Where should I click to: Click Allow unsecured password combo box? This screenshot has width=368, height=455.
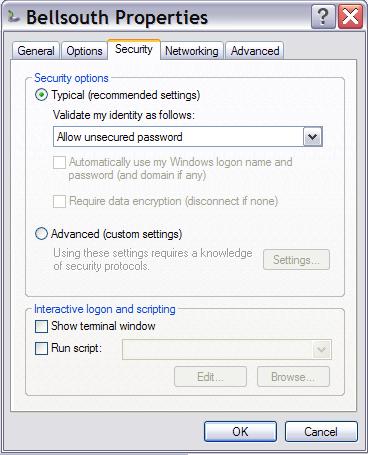188,137
